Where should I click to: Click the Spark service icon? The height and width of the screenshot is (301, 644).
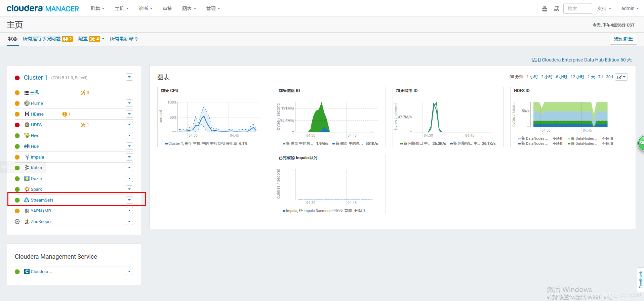(27, 189)
